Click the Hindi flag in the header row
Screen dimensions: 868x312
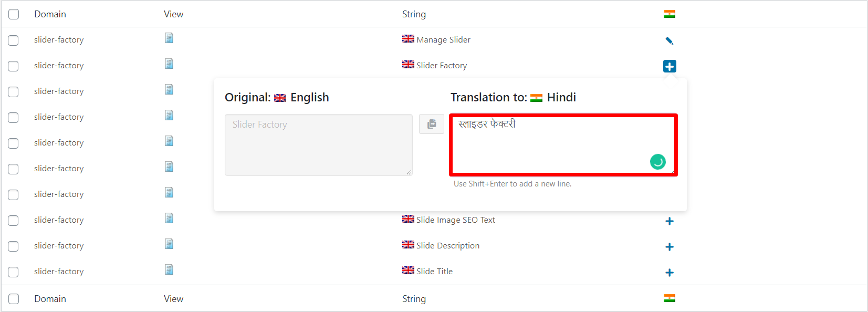click(670, 14)
